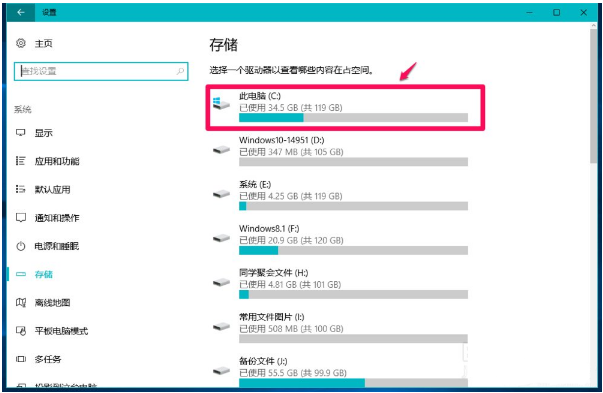Click the Default apps icon
603x393 pixels.
tap(21, 189)
